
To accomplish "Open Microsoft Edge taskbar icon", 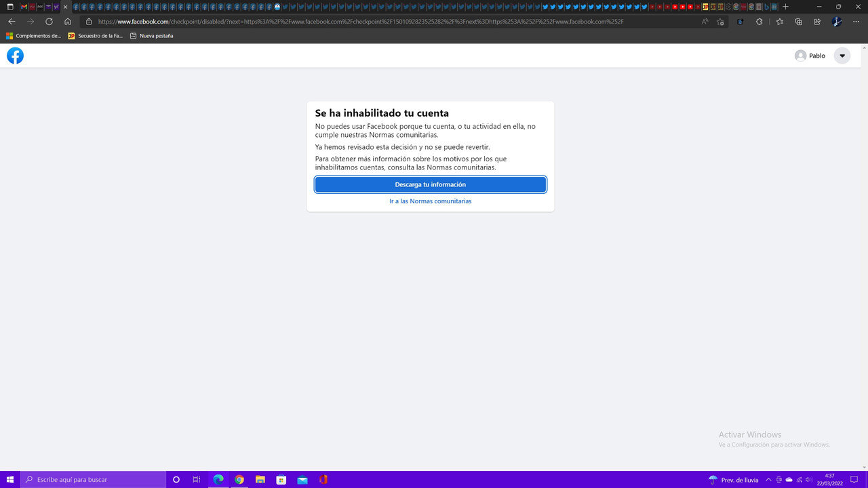I will pyautogui.click(x=218, y=480).
